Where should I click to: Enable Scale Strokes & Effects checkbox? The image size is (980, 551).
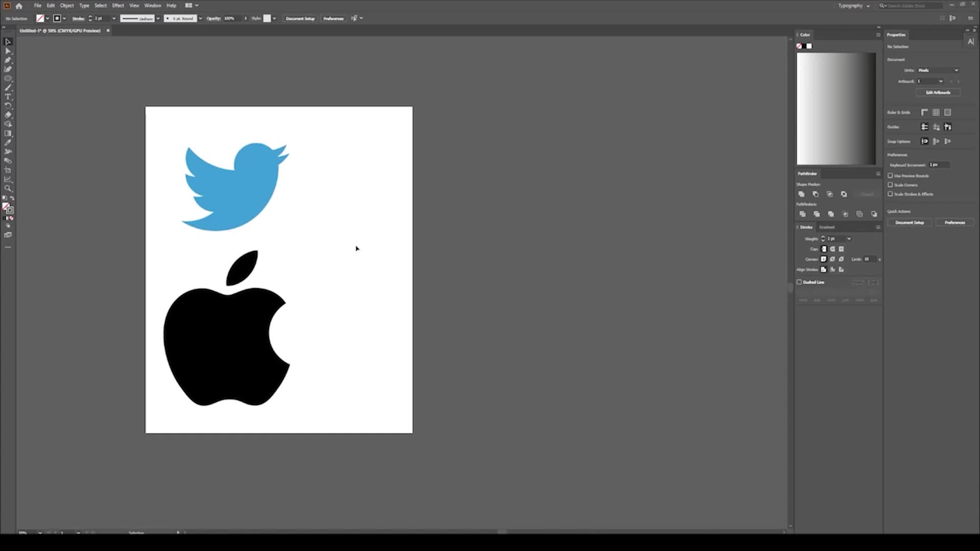tap(890, 194)
